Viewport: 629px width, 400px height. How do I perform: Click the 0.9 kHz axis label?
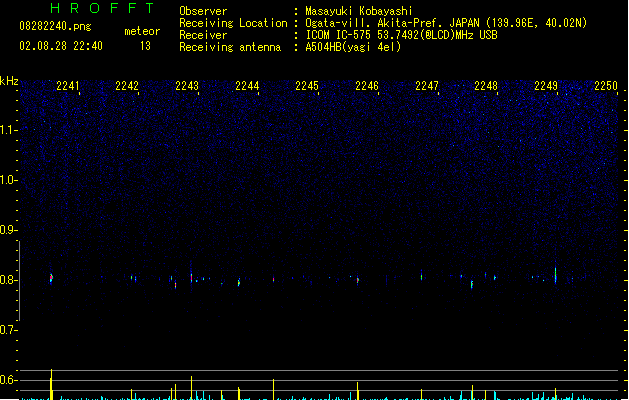[8, 230]
